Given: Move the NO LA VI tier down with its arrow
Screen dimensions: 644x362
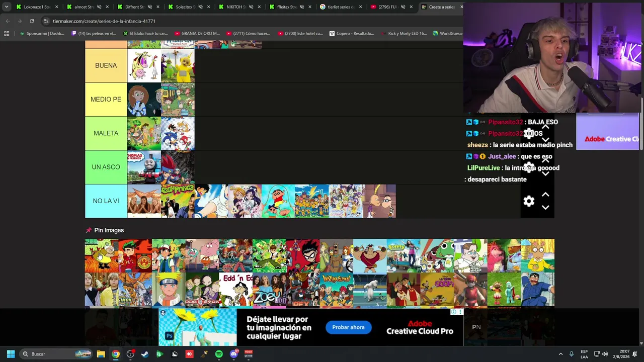Looking at the screenshot, I should 545,207.
